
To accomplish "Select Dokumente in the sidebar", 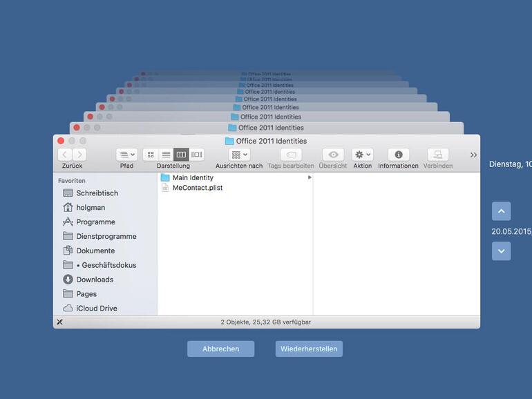I will tap(89, 251).
